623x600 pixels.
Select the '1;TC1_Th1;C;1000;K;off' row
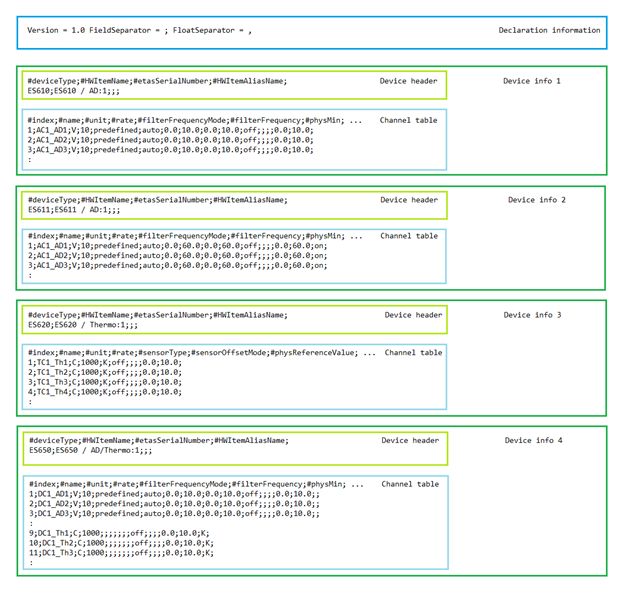pyautogui.click(x=105, y=362)
